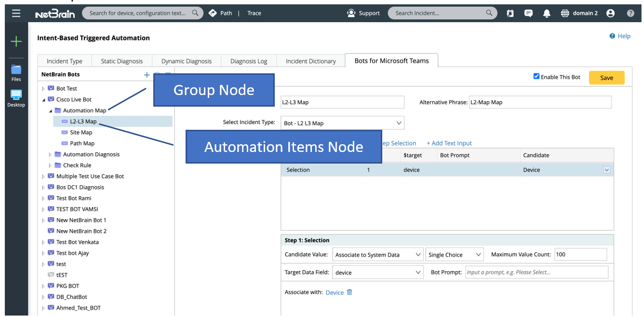Expand the Automation Diagnosis group
Screen dimensions: 644x317
50,154
